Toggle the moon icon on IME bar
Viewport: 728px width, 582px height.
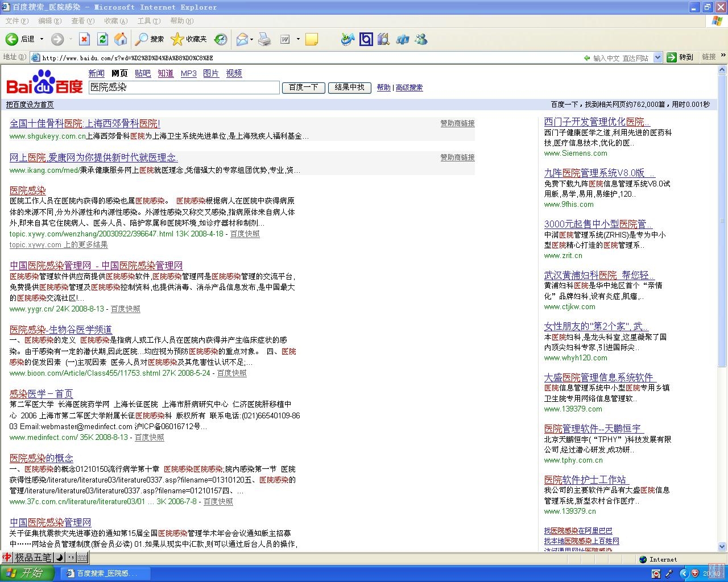tap(59, 557)
